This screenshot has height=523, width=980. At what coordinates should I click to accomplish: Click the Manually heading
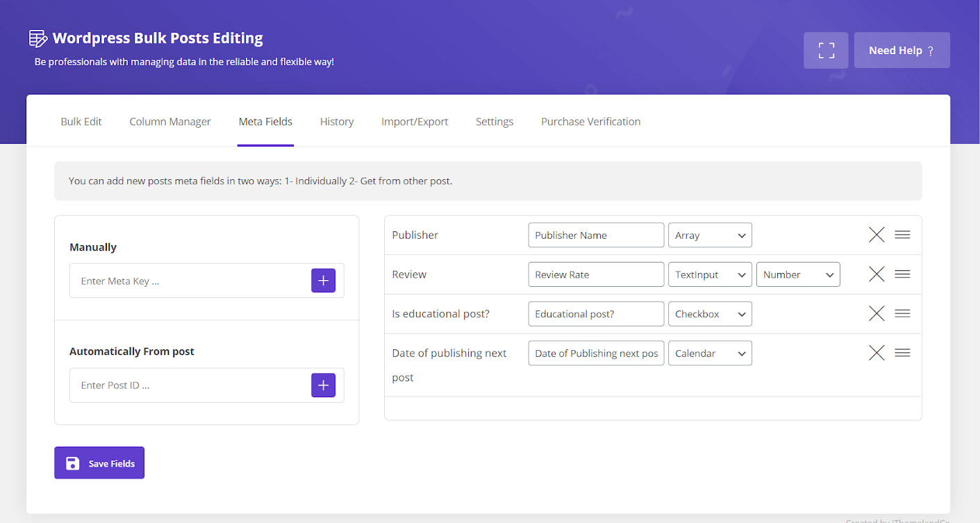[93, 247]
